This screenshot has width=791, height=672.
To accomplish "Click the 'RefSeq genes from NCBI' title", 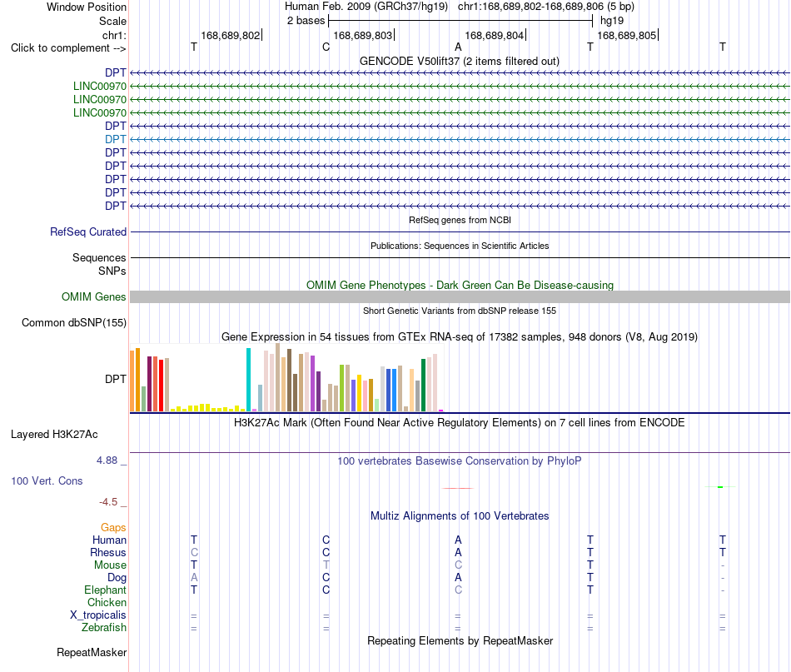I will [x=460, y=220].
